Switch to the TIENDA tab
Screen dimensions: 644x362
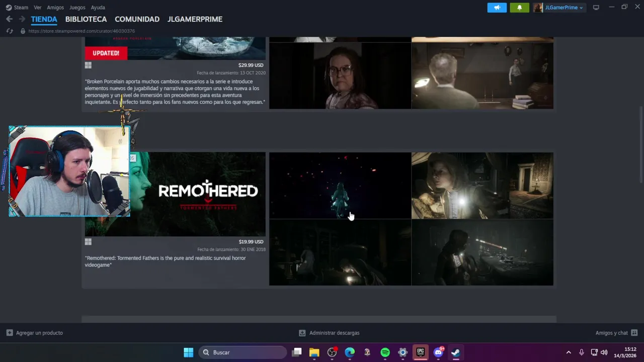pos(44,19)
